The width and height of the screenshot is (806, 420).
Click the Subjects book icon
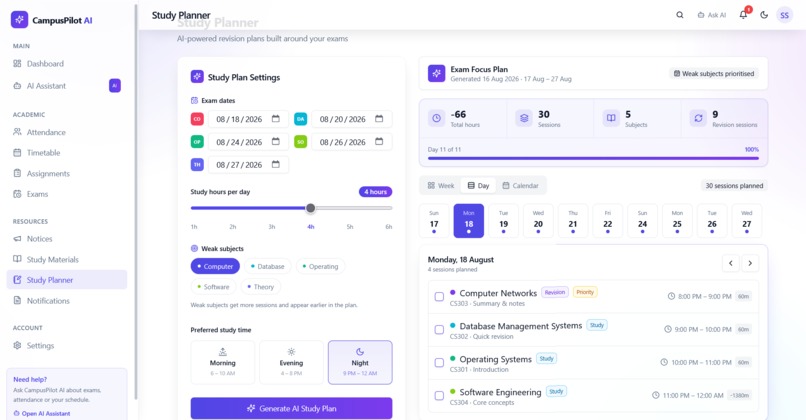(x=611, y=118)
